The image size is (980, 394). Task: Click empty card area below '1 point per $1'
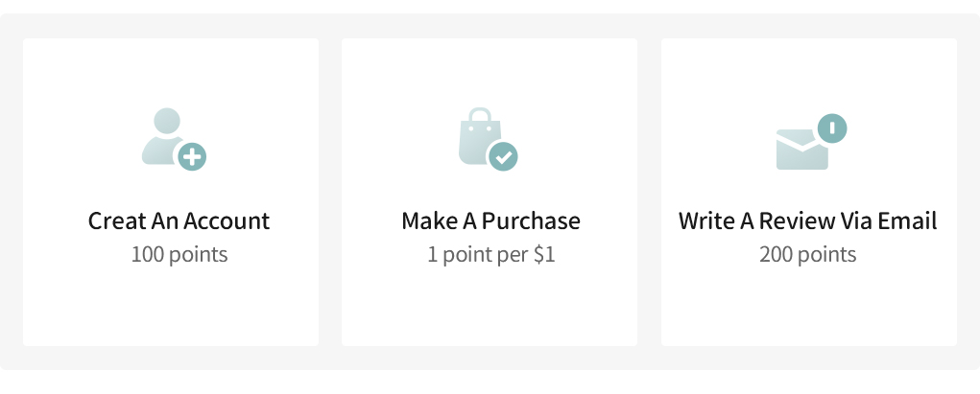click(490, 307)
